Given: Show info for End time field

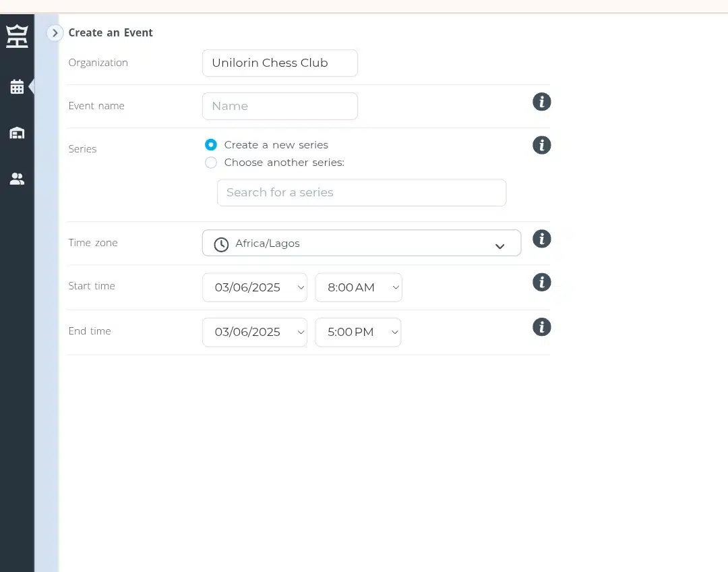Looking at the screenshot, I should [541, 327].
